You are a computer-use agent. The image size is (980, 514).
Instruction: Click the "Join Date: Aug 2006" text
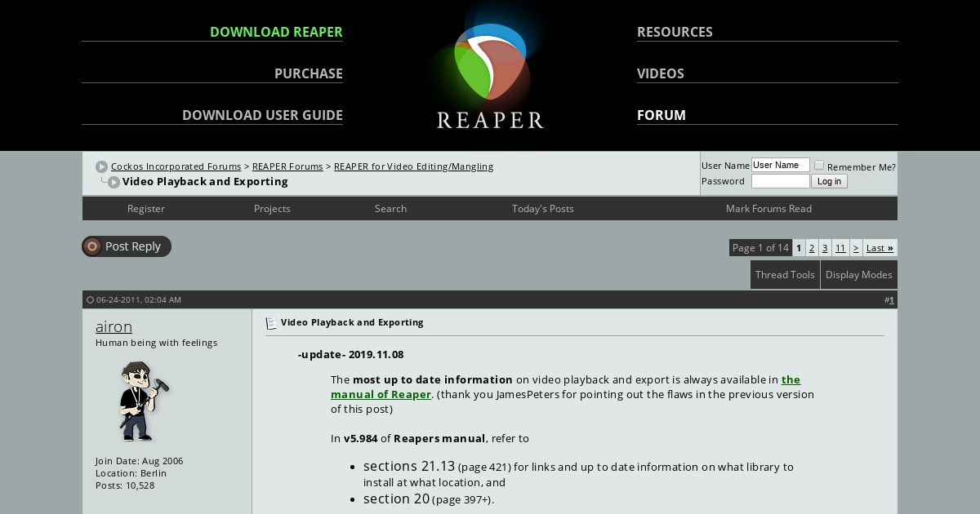point(140,461)
